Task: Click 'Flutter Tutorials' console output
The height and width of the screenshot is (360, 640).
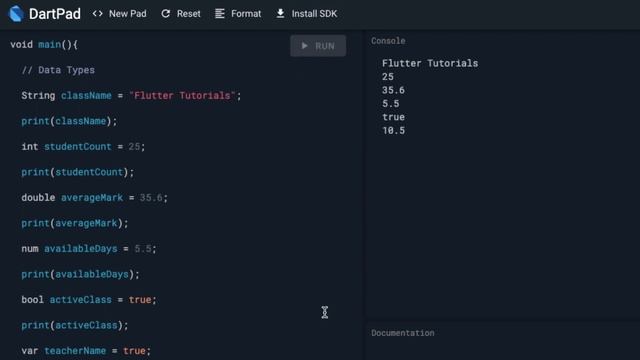Action: tap(430, 63)
